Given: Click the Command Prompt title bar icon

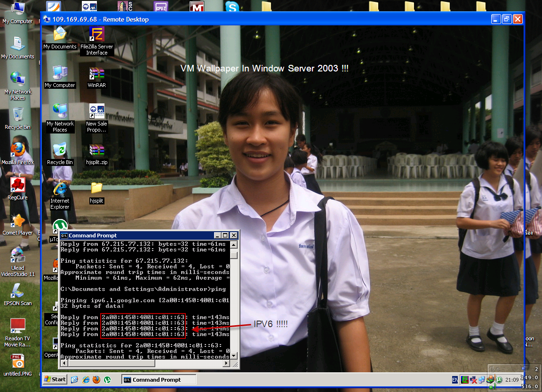Looking at the screenshot, I should [x=64, y=235].
